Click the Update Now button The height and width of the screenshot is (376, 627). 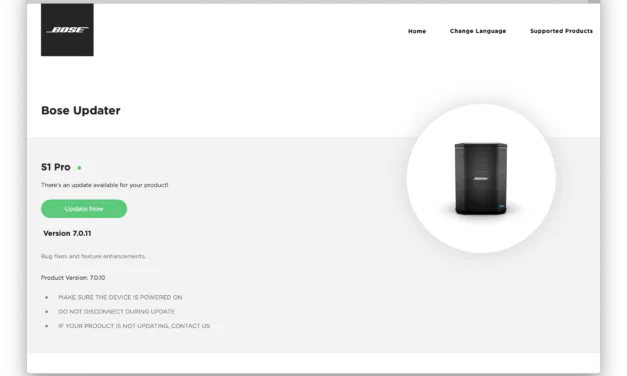(x=84, y=209)
